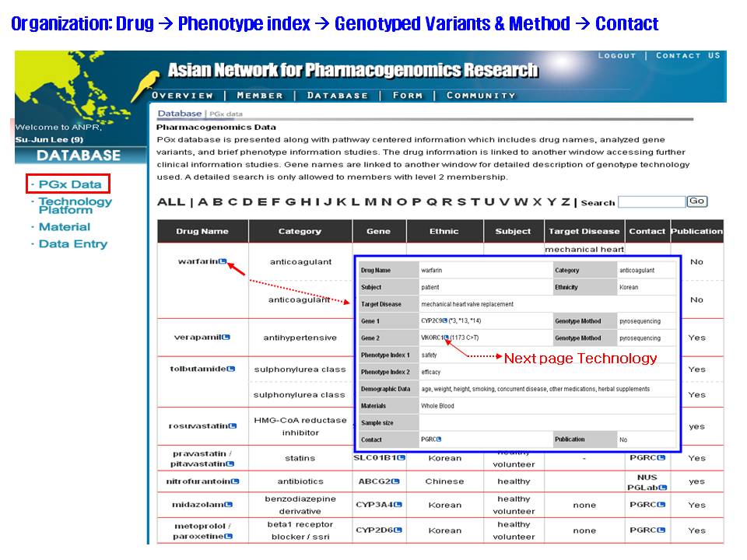Click the Drug Name column header

coord(202,232)
